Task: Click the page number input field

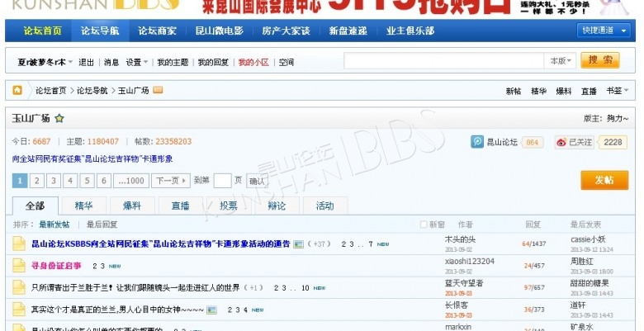Action: coord(223,181)
